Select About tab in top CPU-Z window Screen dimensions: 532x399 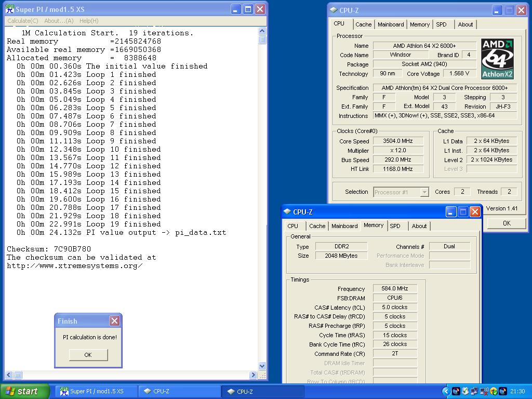[x=465, y=24]
